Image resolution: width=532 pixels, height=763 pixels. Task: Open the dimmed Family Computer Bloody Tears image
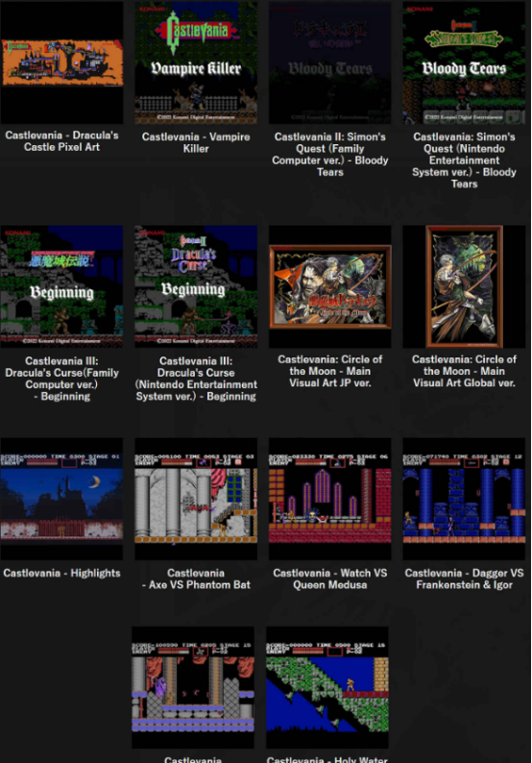coord(330,62)
